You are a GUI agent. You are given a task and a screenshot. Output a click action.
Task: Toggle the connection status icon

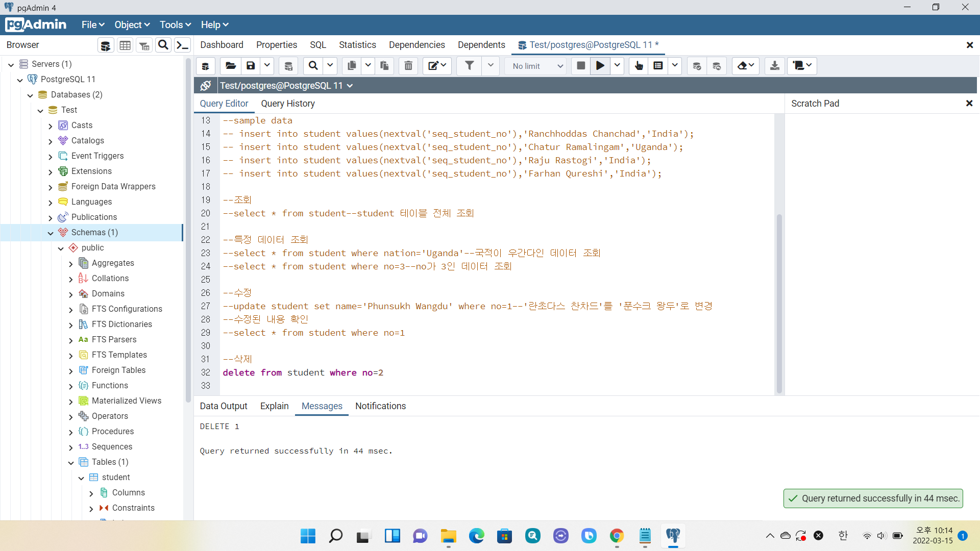(x=206, y=86)
